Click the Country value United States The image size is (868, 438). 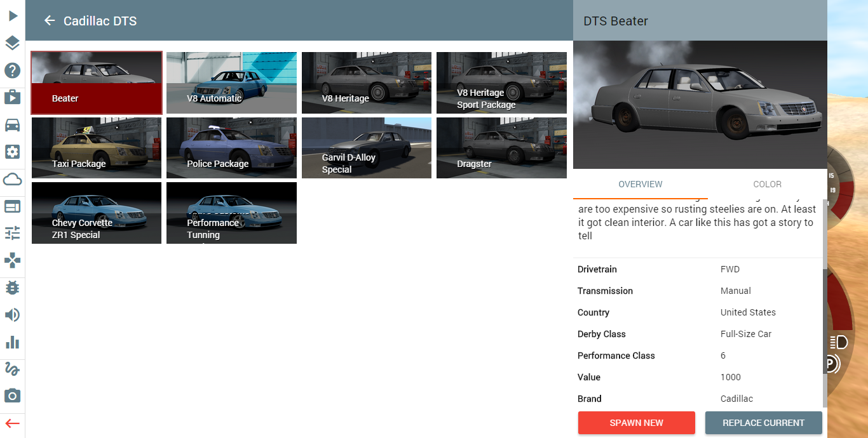click(748, 312)
